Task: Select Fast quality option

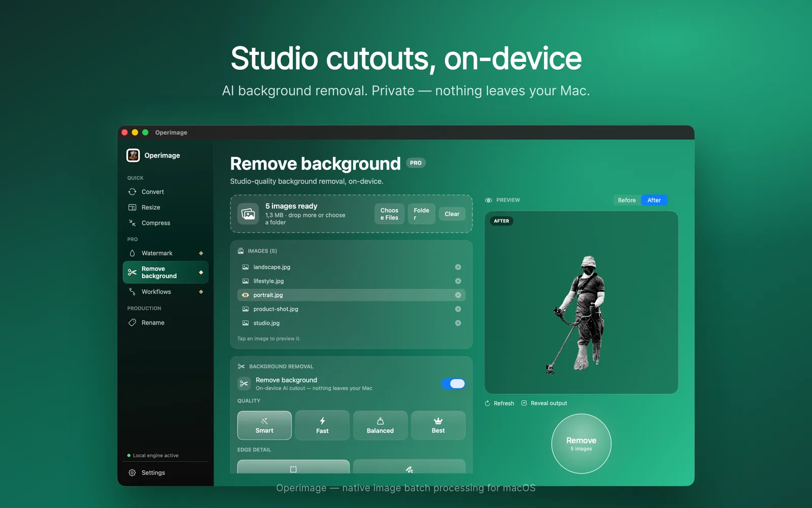Action: click(x=322, y=425)
